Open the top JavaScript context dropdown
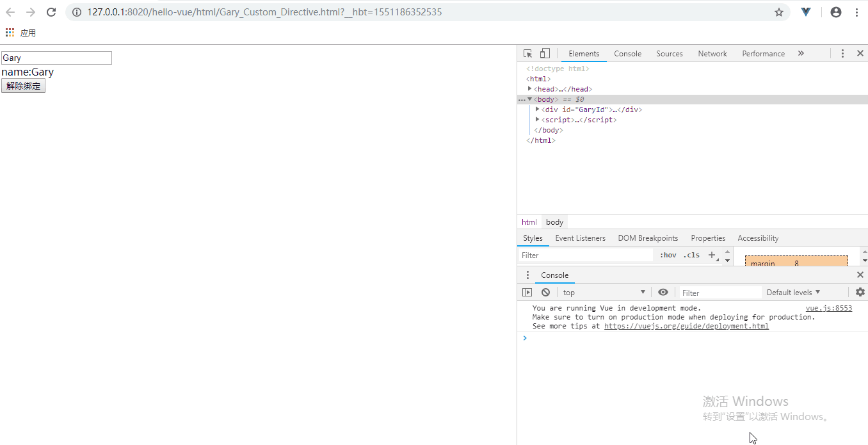The width and height of the screenshot is (868, 445). (x=604, y=293)
